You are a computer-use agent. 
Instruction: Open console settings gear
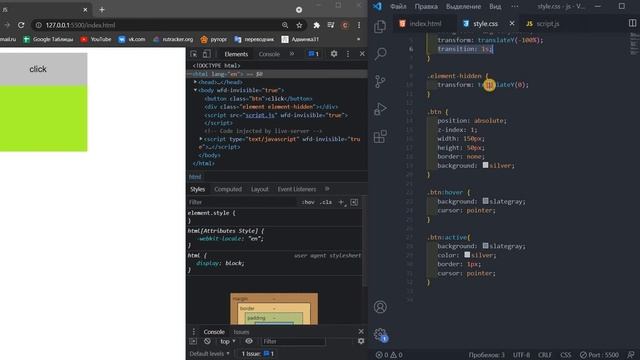point(361,341)
